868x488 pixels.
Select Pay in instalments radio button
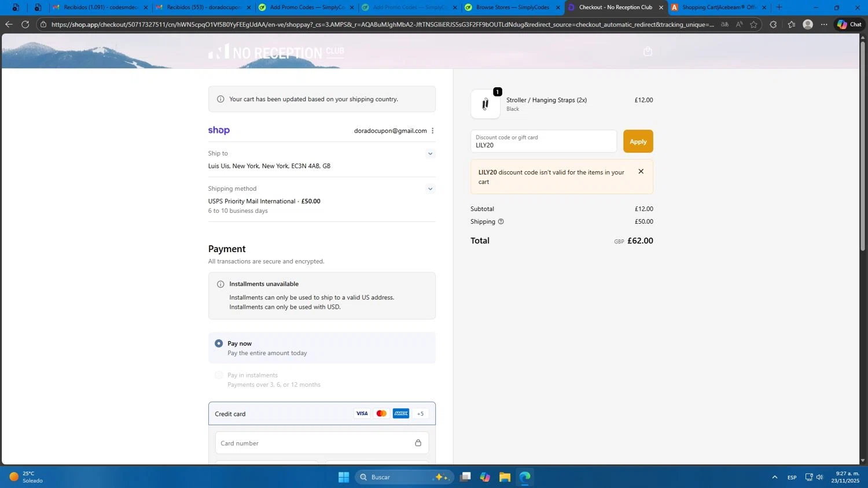(219, 375)
